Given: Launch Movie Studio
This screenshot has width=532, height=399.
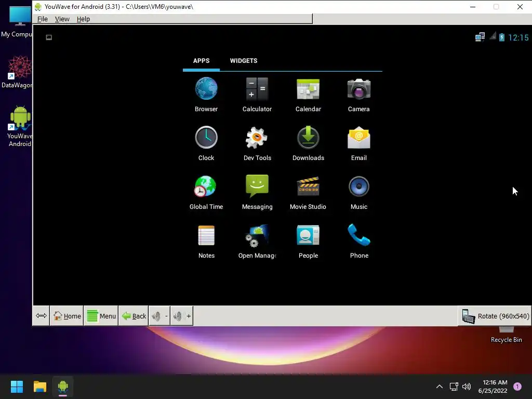Looking at the screenshot, I should pyautogui.click(x=308, y=192).
